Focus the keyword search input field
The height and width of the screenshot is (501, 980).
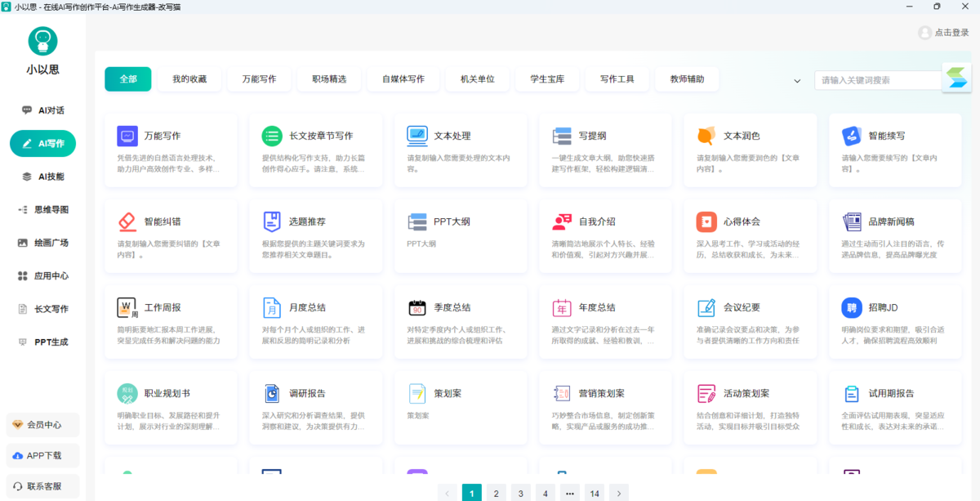click(x=878, y=80)
